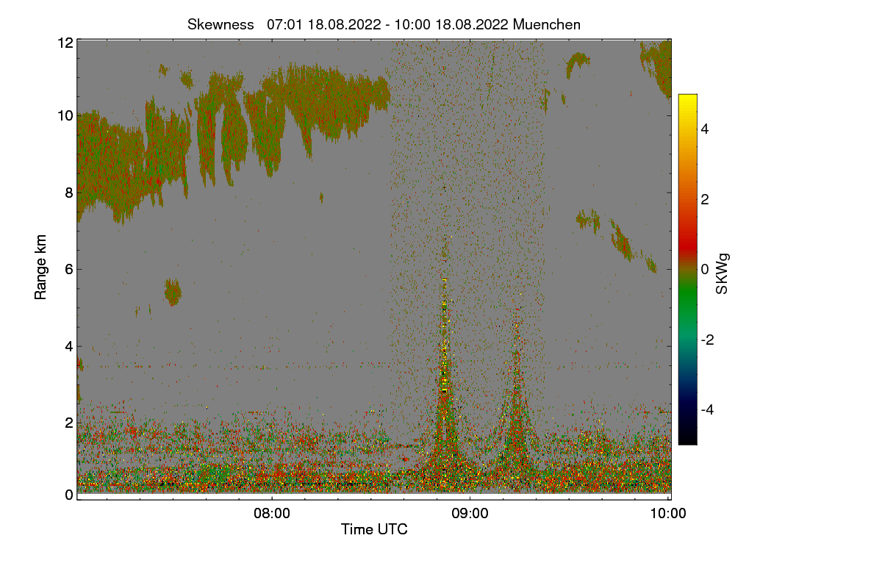The height and width of the screenshot is (588, 882).
Task: Click the 09:00 time tick label
Action: pos(470,514)
